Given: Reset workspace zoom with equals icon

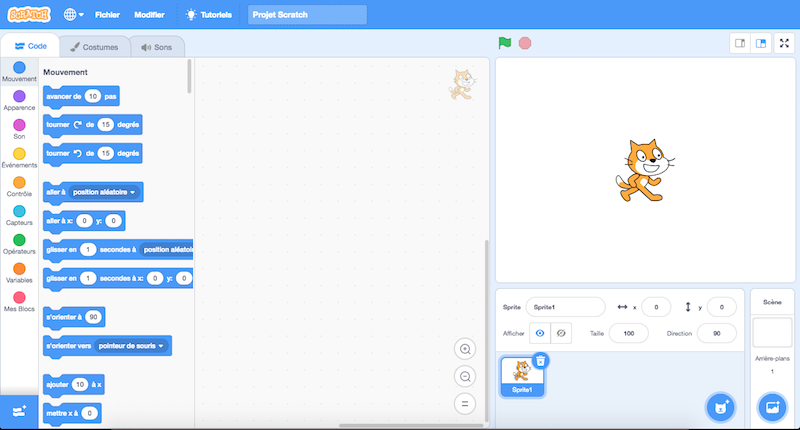Looking at the screenshot, I should pos(464,404).
